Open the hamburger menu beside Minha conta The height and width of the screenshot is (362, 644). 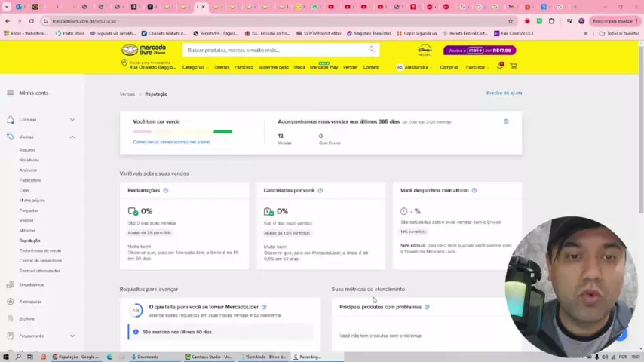11,94
